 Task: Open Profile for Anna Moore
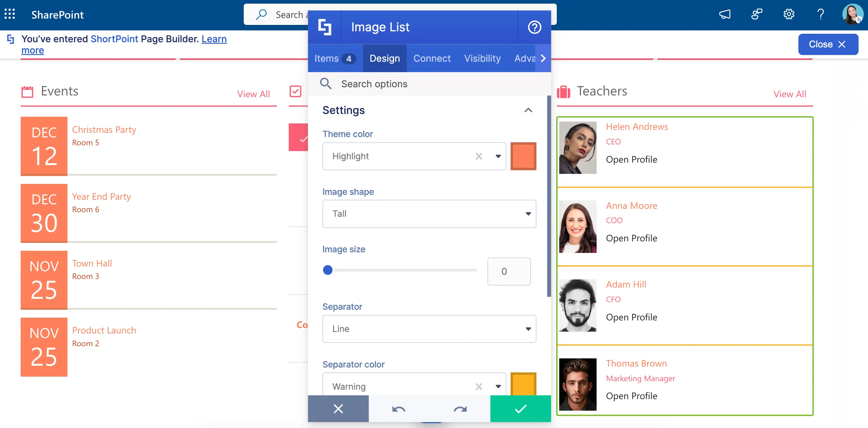coord(631,238)
